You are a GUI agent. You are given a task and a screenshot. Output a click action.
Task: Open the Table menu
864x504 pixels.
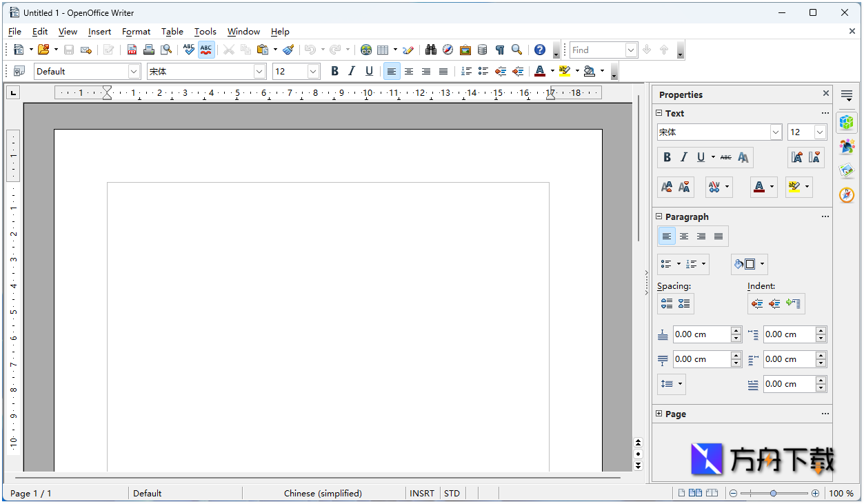(x=172, y=32)
